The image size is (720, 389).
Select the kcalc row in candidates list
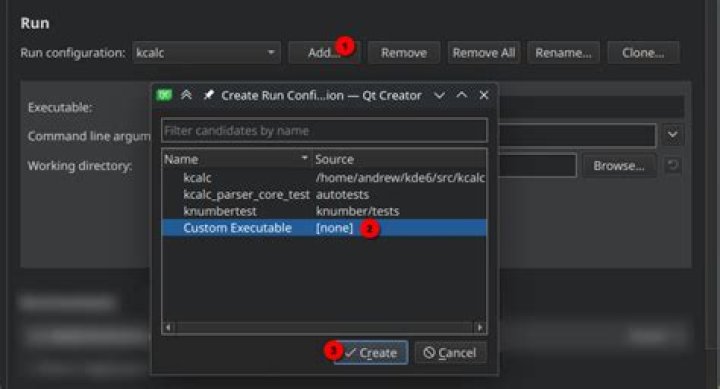pos(324,178)
